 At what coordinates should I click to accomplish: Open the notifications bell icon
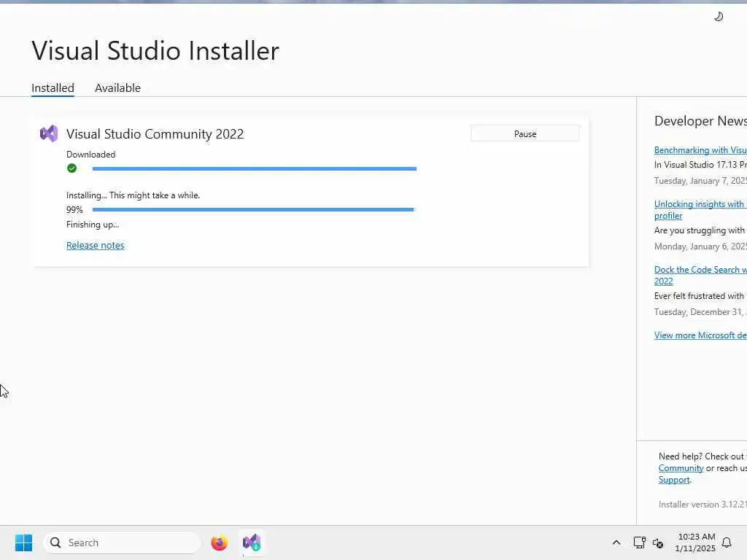727,542
